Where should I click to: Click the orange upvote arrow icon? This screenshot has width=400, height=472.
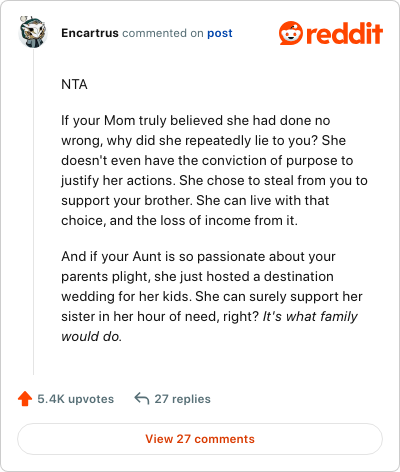25,399
